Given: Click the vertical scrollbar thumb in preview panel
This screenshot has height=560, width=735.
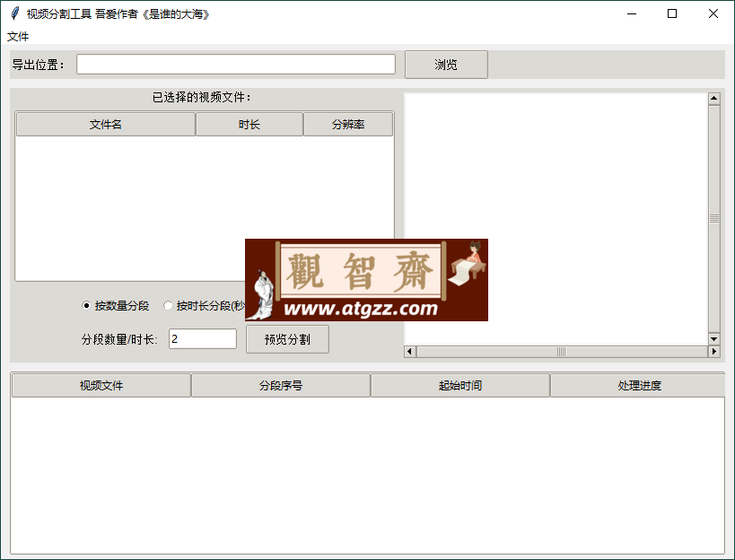Looking at the screenshot, I should 713,218.
